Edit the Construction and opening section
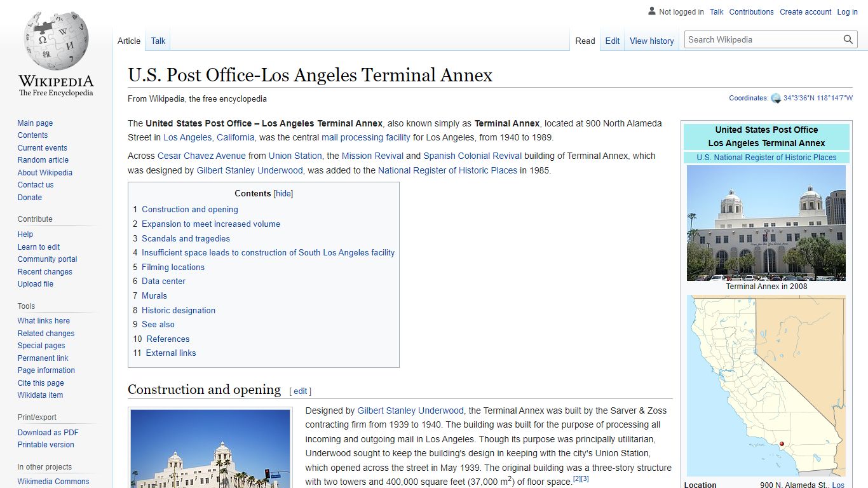 click(x=301, y=391)
